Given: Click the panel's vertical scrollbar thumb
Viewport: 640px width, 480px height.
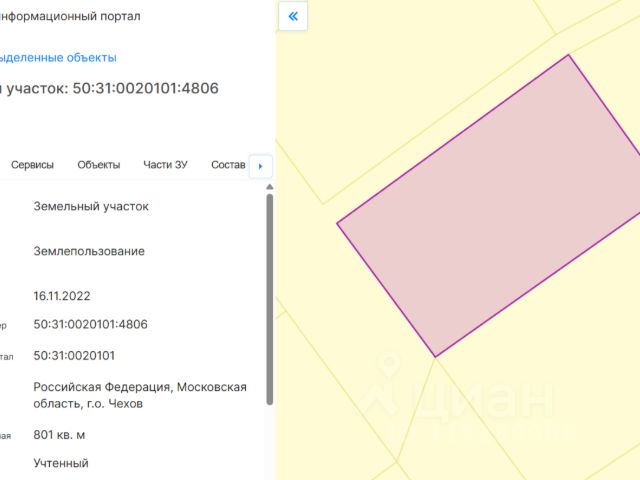Looking at the screenshot, I should pyautogui.click(x=269, y=299).
